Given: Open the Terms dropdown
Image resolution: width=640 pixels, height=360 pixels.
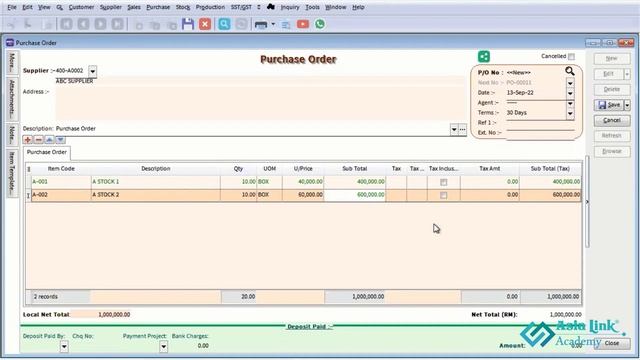Looking at the screenshot, I should pyautogui.click(x=570, y=113).
